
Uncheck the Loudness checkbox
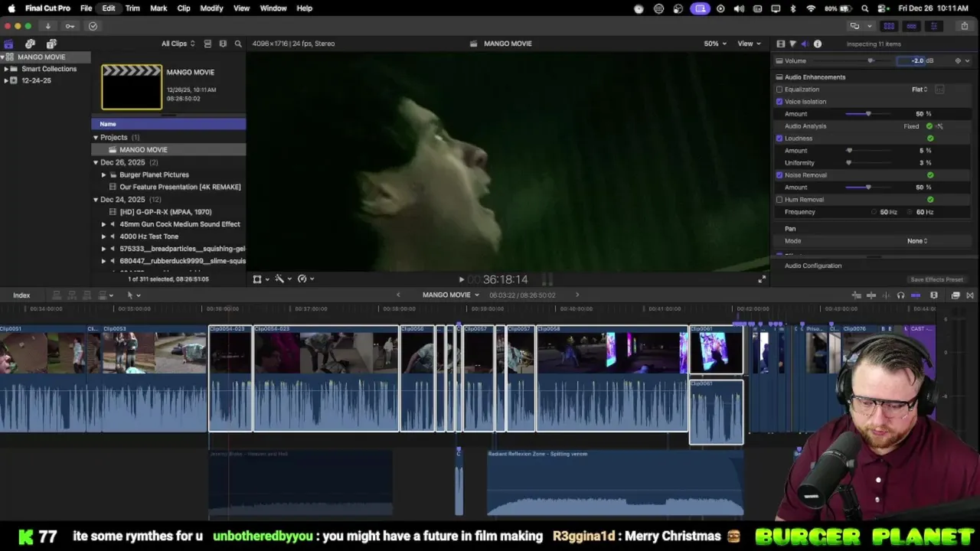[779, 139]
